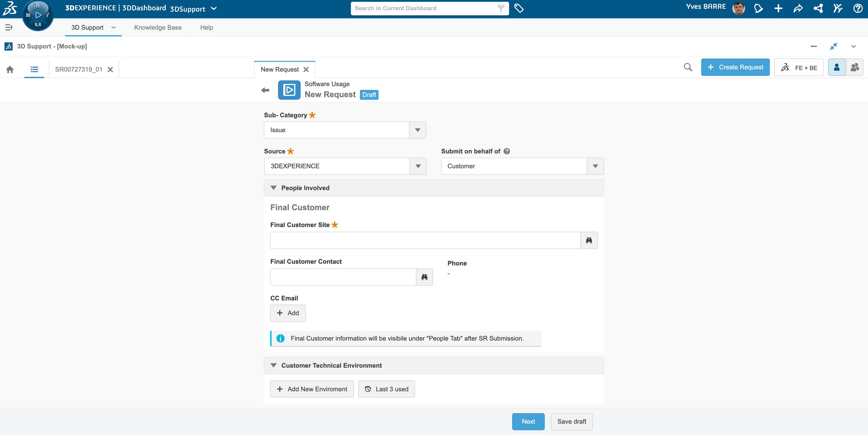This screenshot has width=868, height=437.
Task: Collapse the Customer Technical Environment section
Action: click(274, 366)
